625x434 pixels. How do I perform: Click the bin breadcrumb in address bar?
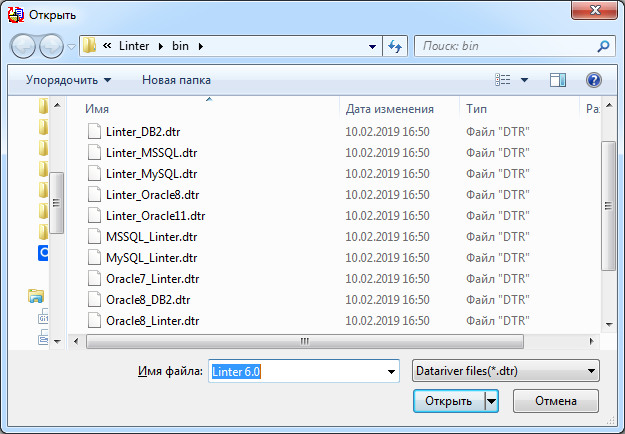(x=180, y=46)
